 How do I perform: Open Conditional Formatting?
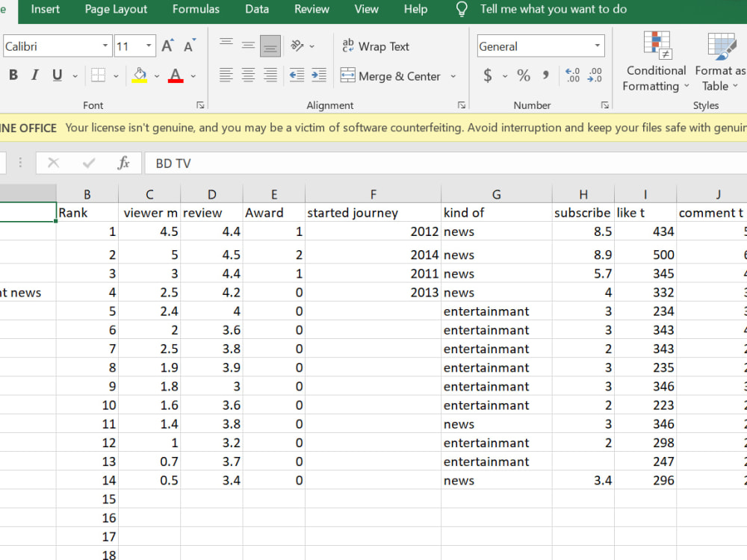pos(654,63)
